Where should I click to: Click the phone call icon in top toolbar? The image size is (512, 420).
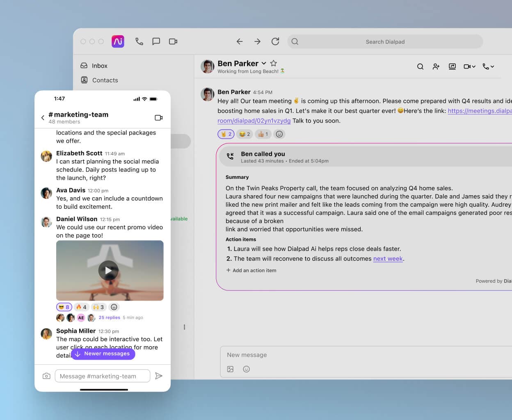pos(139,41)
